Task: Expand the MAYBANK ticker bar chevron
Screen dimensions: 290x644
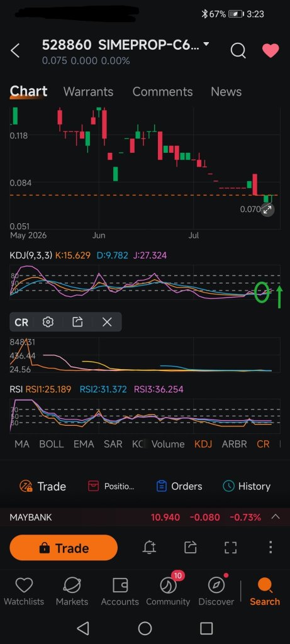Action: point(276,517)
